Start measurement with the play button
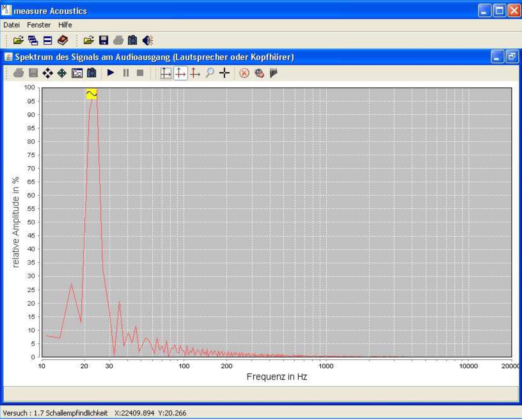Image resolution: width=522 pixels, height=420 pixels. pyautogui.click(x=111, y=73)
